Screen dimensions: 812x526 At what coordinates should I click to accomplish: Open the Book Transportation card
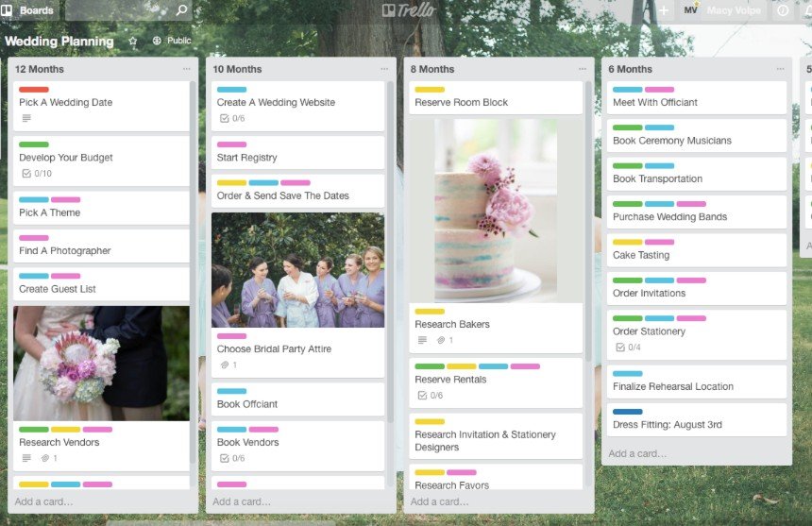[697, 174]
